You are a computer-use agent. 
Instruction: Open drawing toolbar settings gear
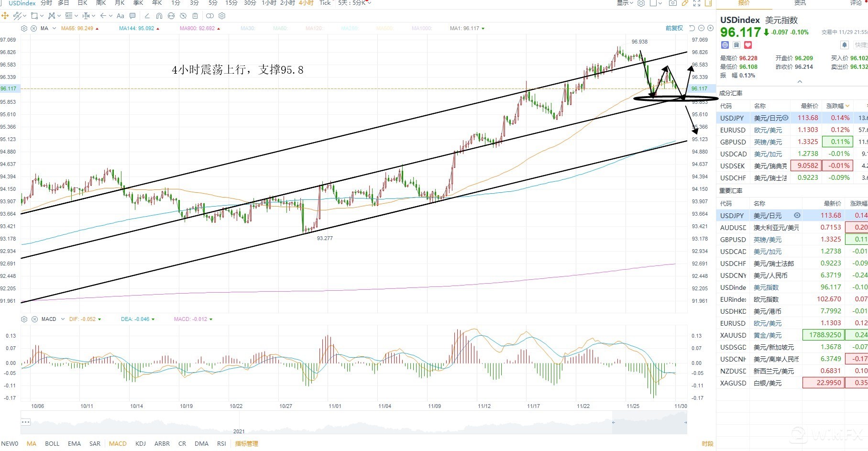(222, 16)
